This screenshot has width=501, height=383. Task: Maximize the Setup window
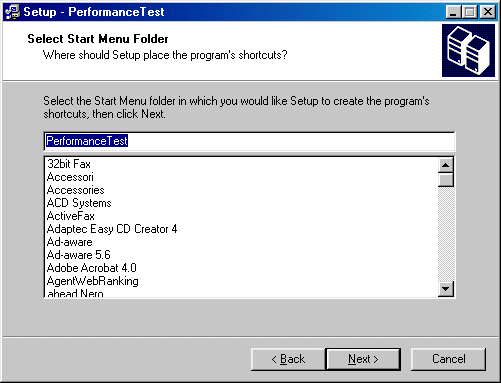(x=470, y=12)
